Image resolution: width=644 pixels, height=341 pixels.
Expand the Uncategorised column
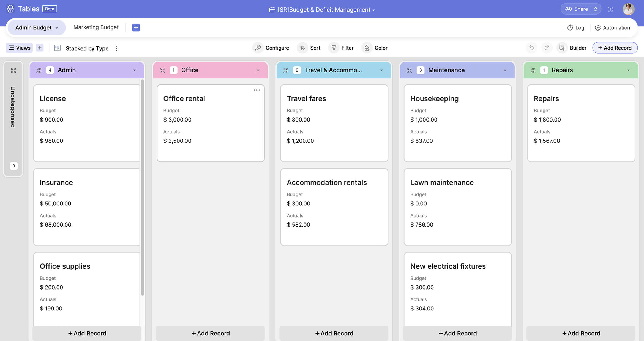tap(13, 71)
